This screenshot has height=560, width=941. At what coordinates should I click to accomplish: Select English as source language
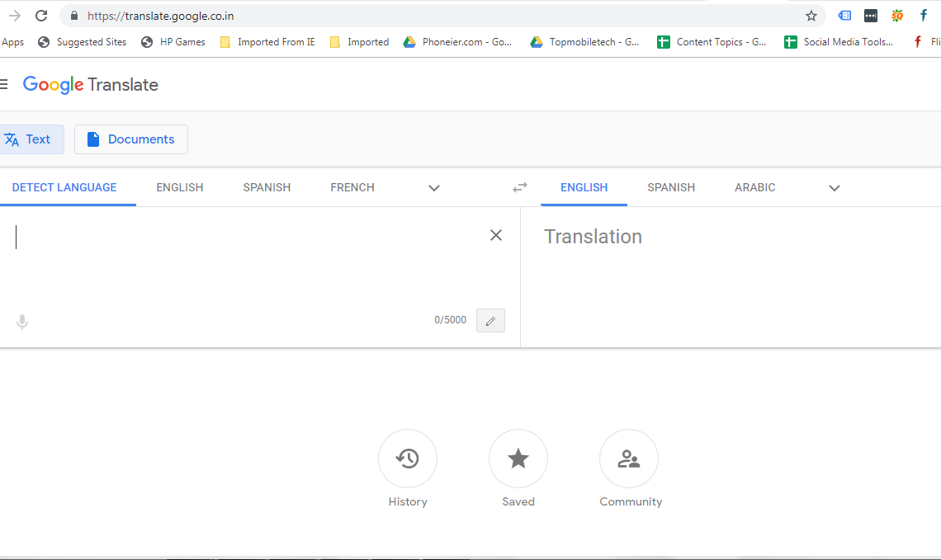click(x=179, y=188)
